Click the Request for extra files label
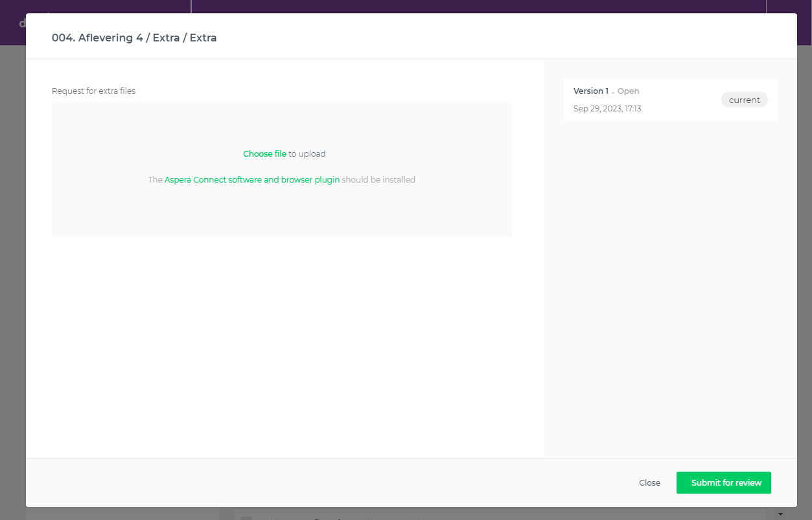The image size is (812, 520). [x=94, y=91]
